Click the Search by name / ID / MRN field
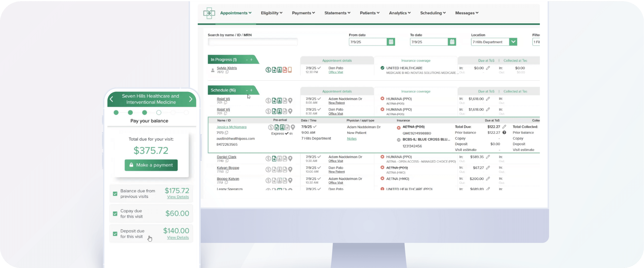 tap(253, 42)
